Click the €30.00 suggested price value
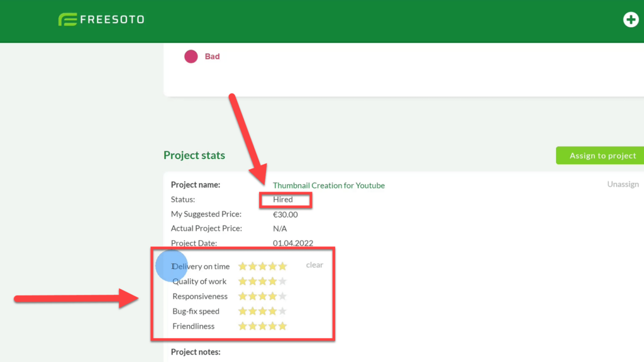 point(286,214)
